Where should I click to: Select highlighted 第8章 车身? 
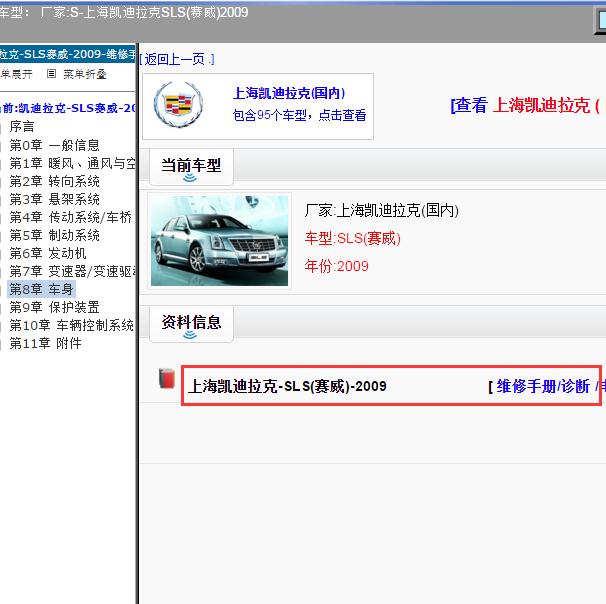click(41, 289)
